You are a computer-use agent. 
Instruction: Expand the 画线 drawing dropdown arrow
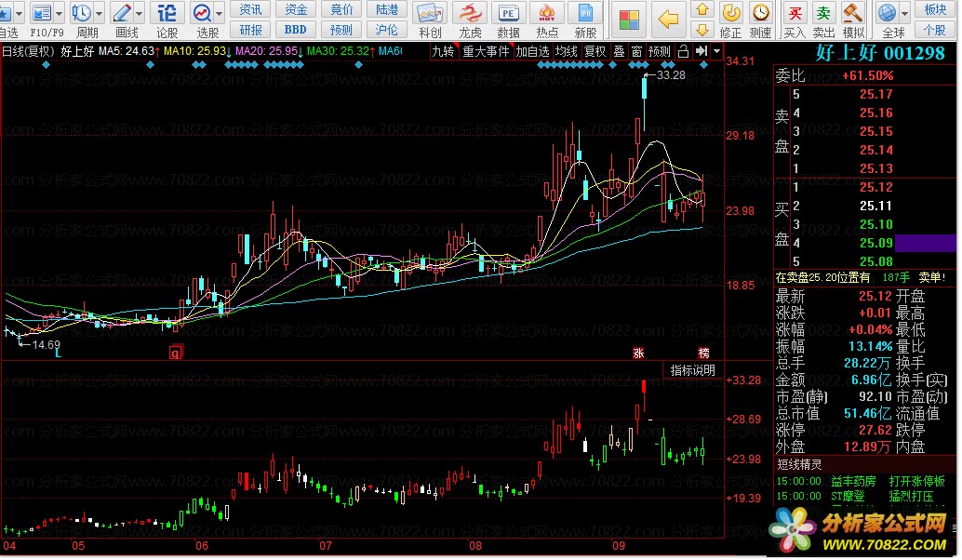pos(140,13)
